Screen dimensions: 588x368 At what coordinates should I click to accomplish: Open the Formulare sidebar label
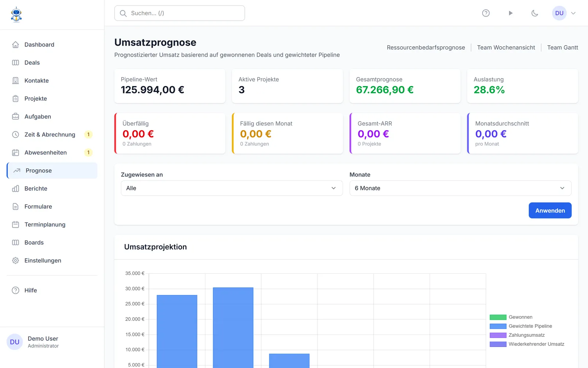coord(38,207)
